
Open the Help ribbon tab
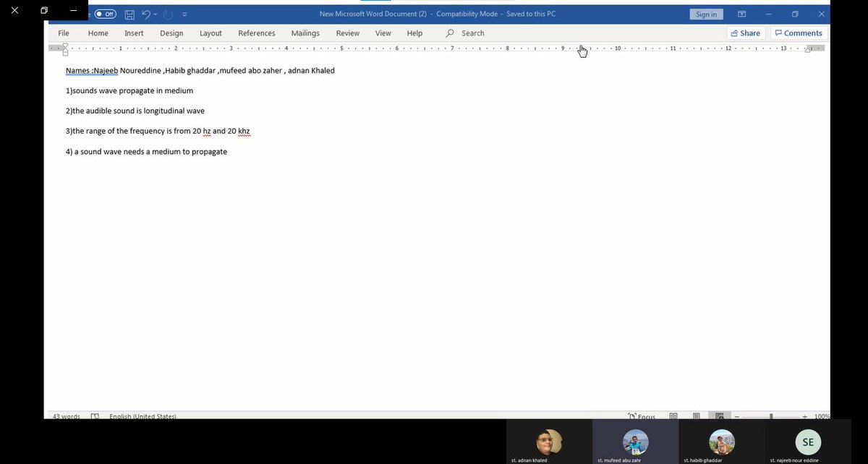tap(414, 33)
